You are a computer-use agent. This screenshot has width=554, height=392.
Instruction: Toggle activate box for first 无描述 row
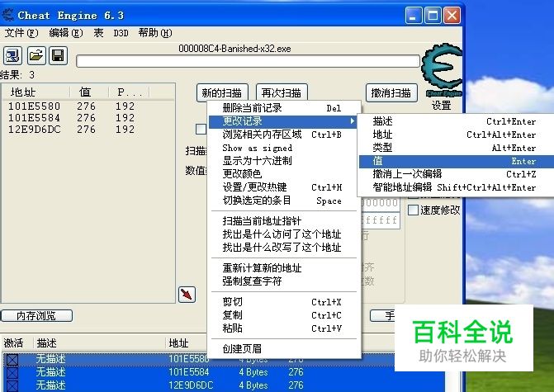click(x=12, y=360)
